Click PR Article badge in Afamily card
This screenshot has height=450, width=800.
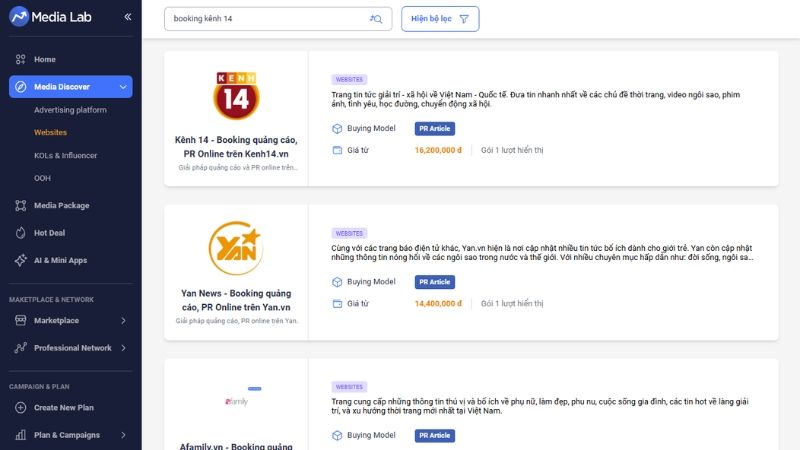(435, 436)
